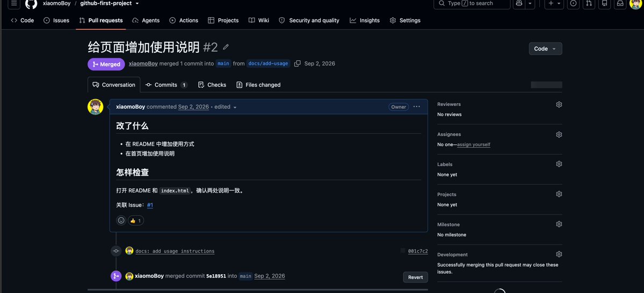Screen dimensions: 644x293
Task: Copy the docs/add-usage branch name
Action: 298,63
